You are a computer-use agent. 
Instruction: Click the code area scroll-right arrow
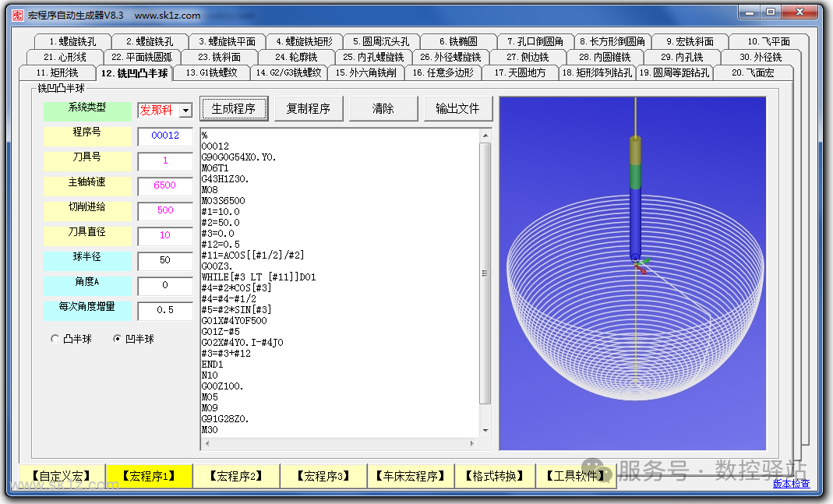point(471,443)
